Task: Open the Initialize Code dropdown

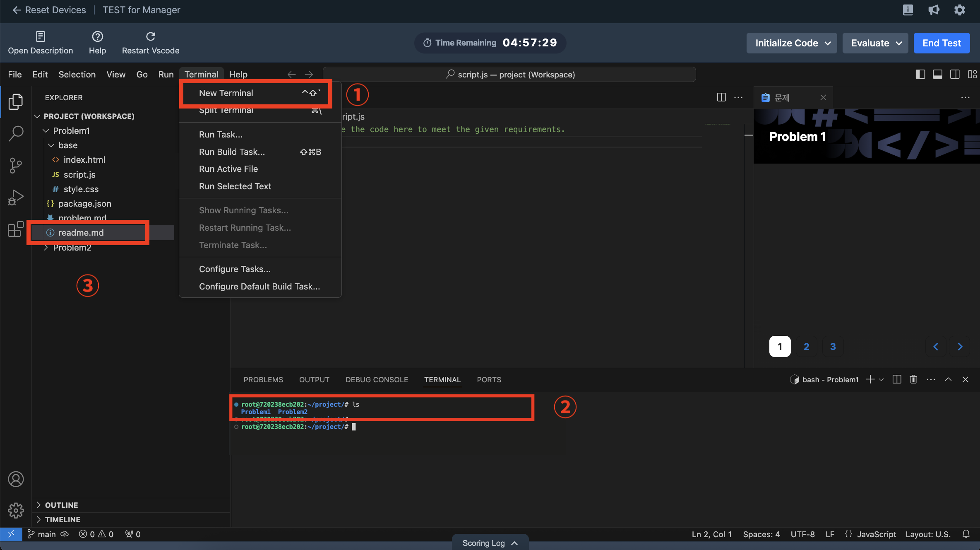Action: point(791,43)
